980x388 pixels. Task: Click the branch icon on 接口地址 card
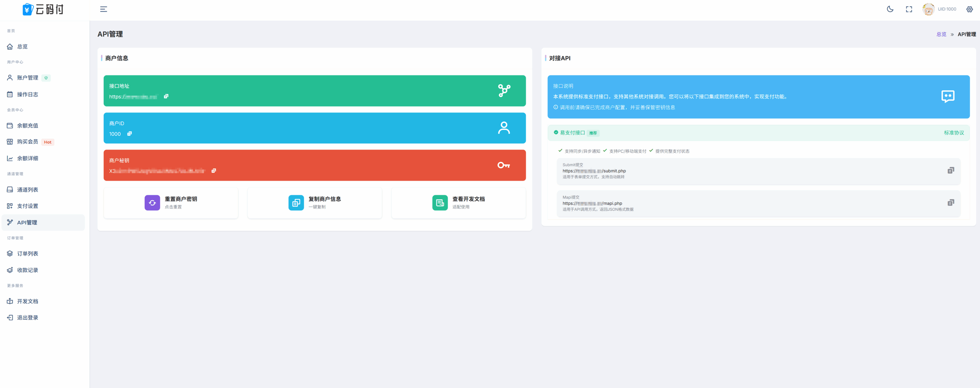point(504,91)
